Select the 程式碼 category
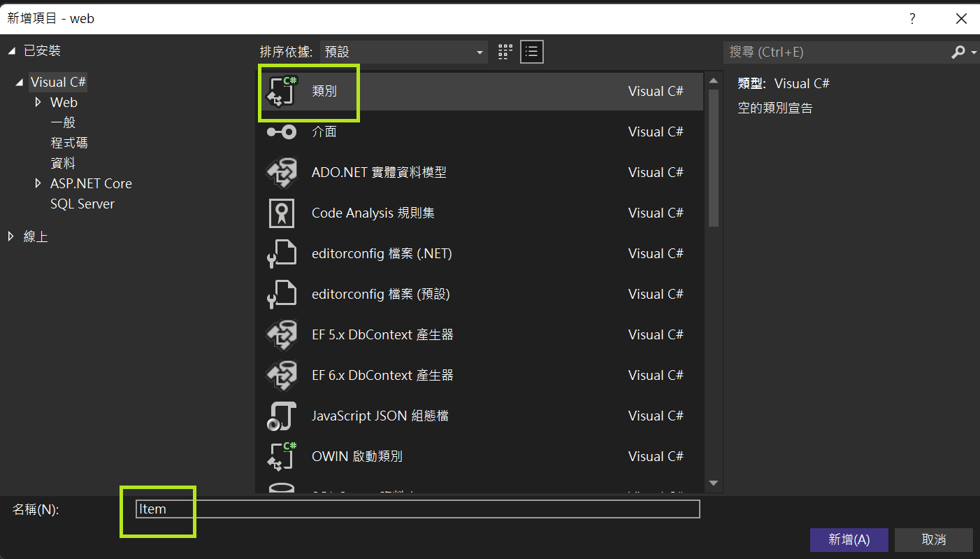Image resolution: width=980 pixels, height=559 pixels. click(69, 143)
